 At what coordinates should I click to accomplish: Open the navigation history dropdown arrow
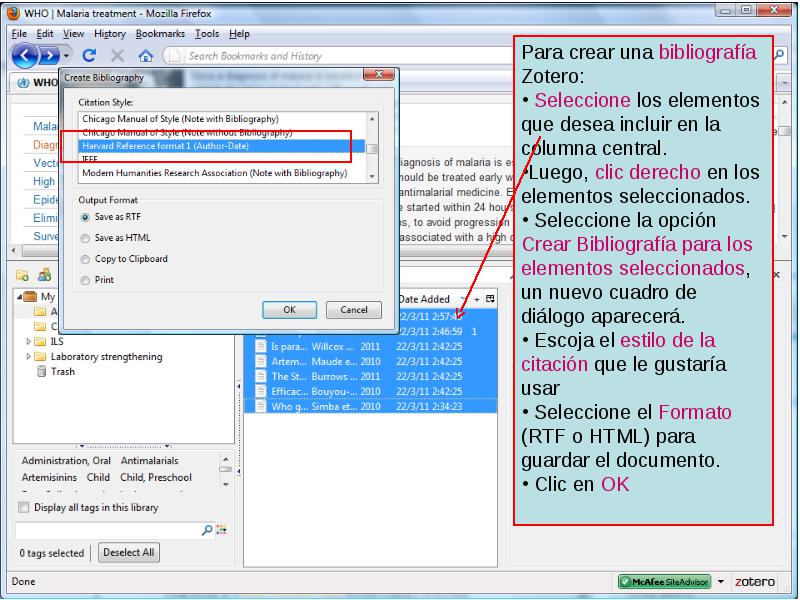pyautogui.click(x=66, y=56)
